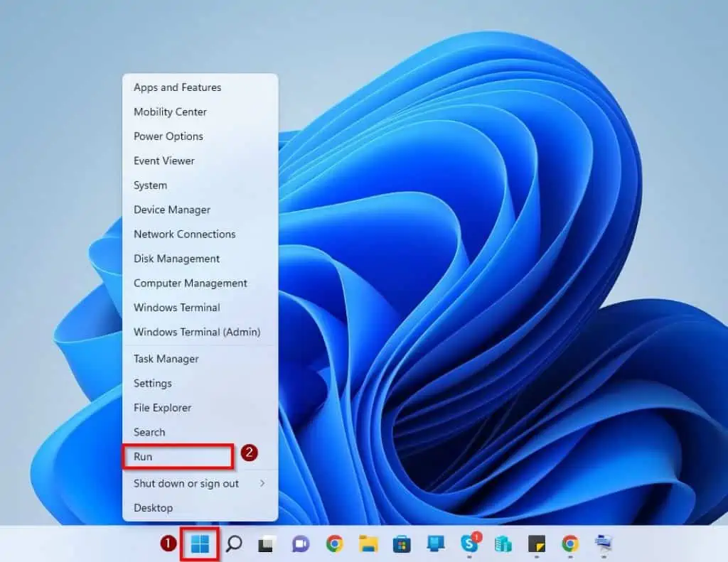
Task: Open Device Manager from the menu
Action: [x=172, y=210]
